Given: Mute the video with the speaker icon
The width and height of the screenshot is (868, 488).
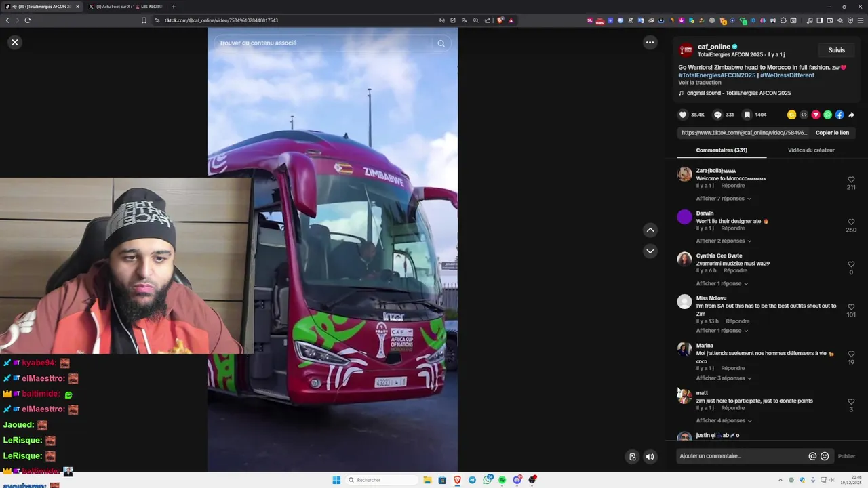Looking at the screenshot, I should [x=650, y=456].
